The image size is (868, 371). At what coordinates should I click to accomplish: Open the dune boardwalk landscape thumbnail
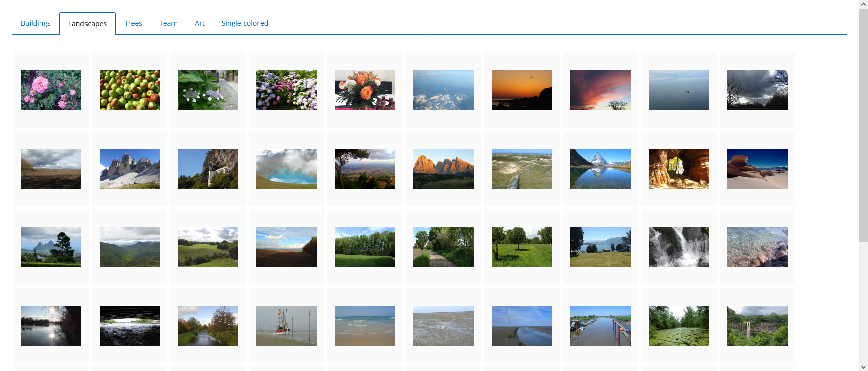click(522, 169)
